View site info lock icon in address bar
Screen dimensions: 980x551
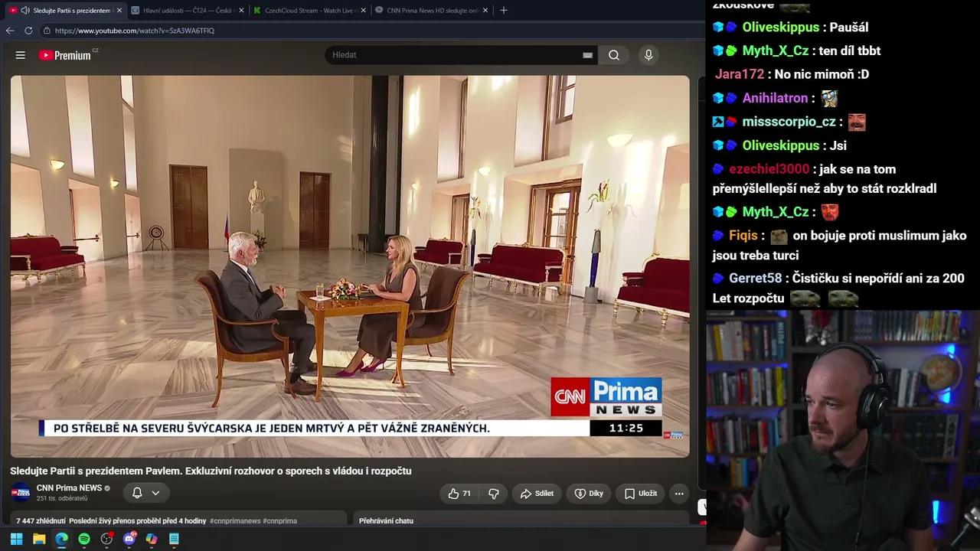47,31
